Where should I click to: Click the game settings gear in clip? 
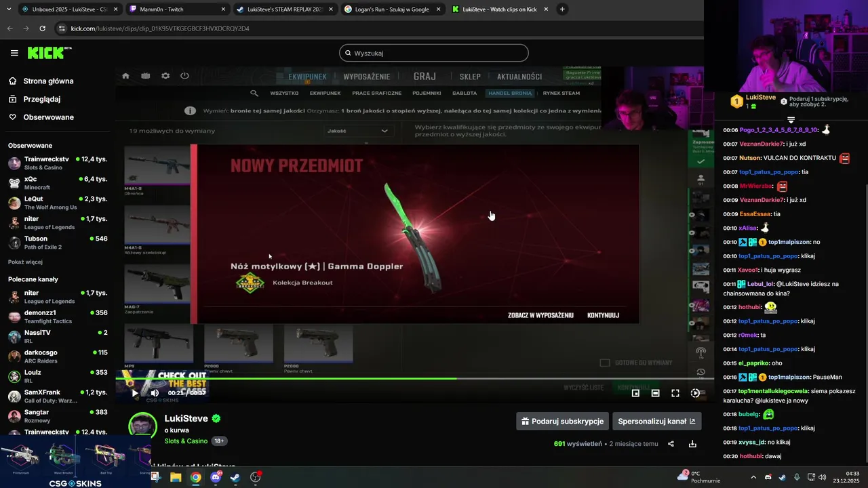[165, 76]
